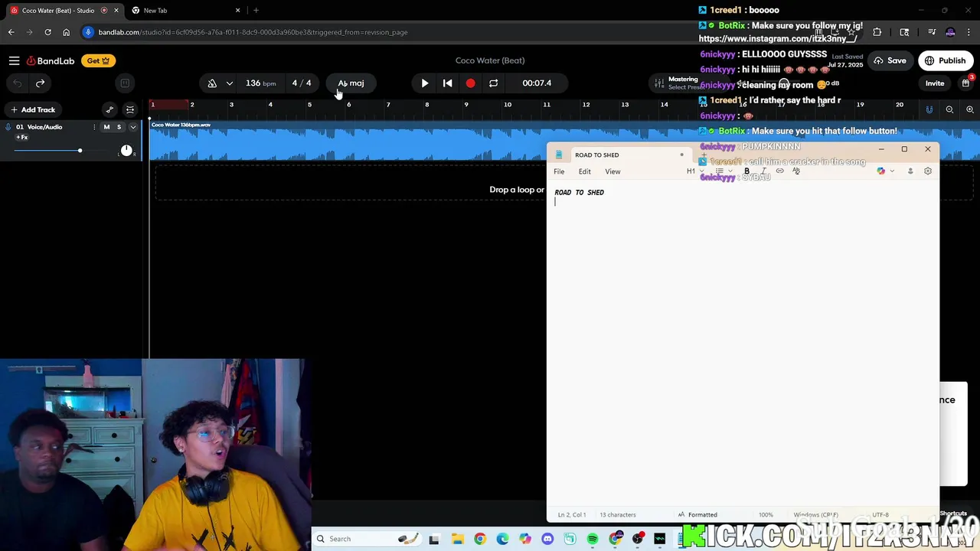Click the 00:07.4 time display

pyautogui.click(x=537, y=83)
